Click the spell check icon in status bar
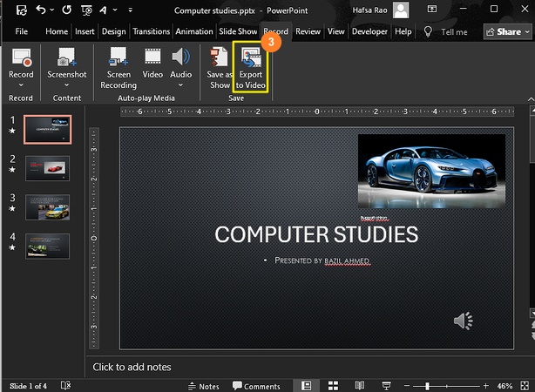This screenshot has width=535, height=392. click(65, 386)
